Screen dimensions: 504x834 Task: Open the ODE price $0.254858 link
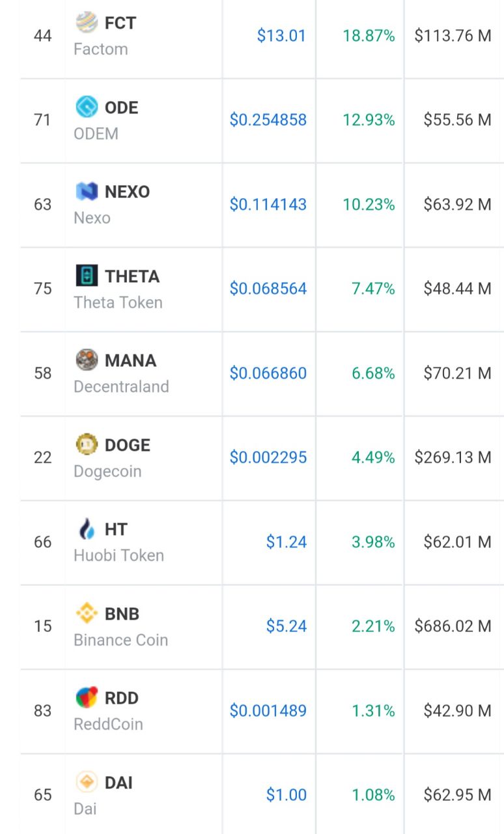[268, 120]
